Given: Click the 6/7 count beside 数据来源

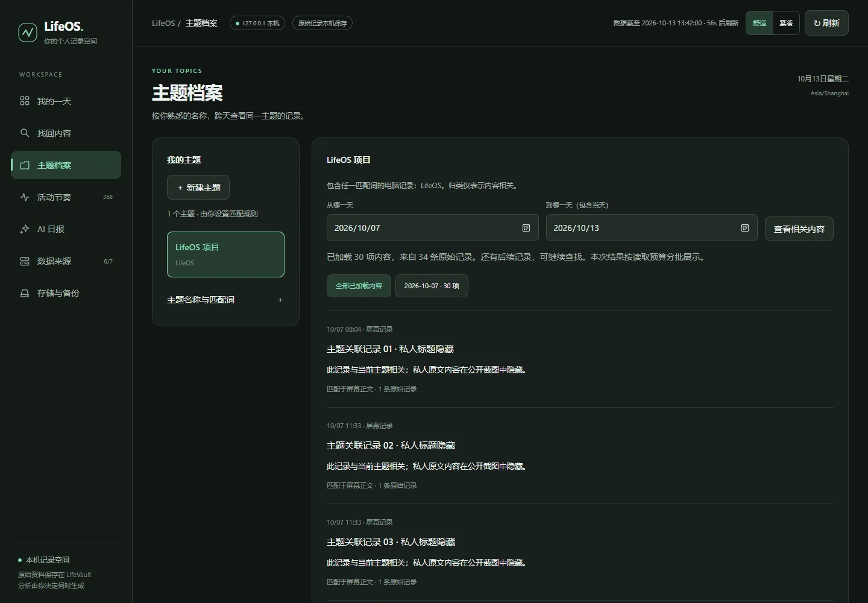Looking at the screenshot, I should [108, 261].
